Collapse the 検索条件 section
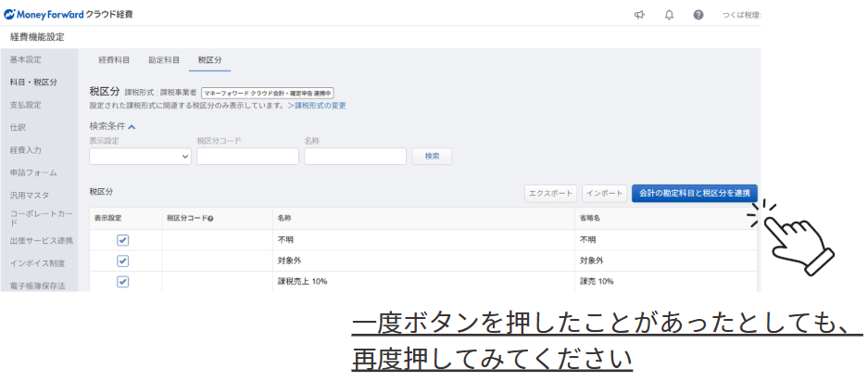Image resolution: width=868 pixels, height=382 pixels. (x=112, y=126)
